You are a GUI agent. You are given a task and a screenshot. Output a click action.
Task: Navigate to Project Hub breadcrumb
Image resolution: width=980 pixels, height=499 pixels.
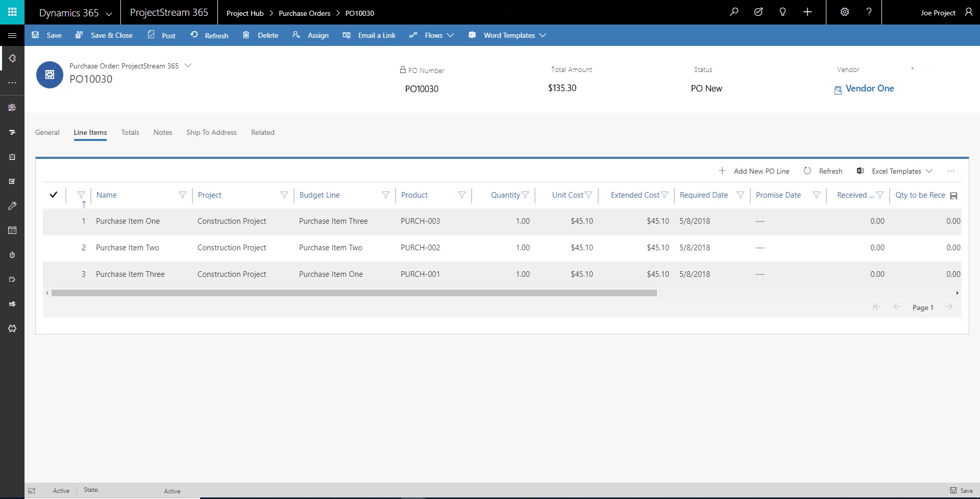coord(245,13)
